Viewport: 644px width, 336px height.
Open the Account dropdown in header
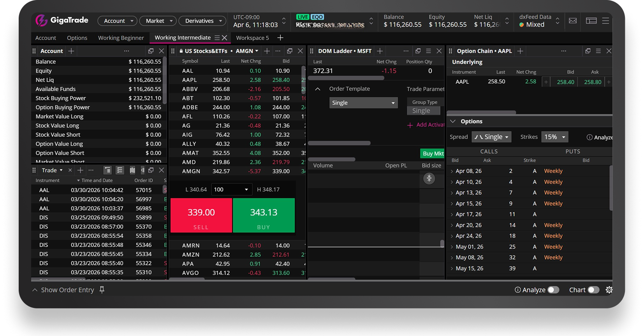(x=117, y=21)
